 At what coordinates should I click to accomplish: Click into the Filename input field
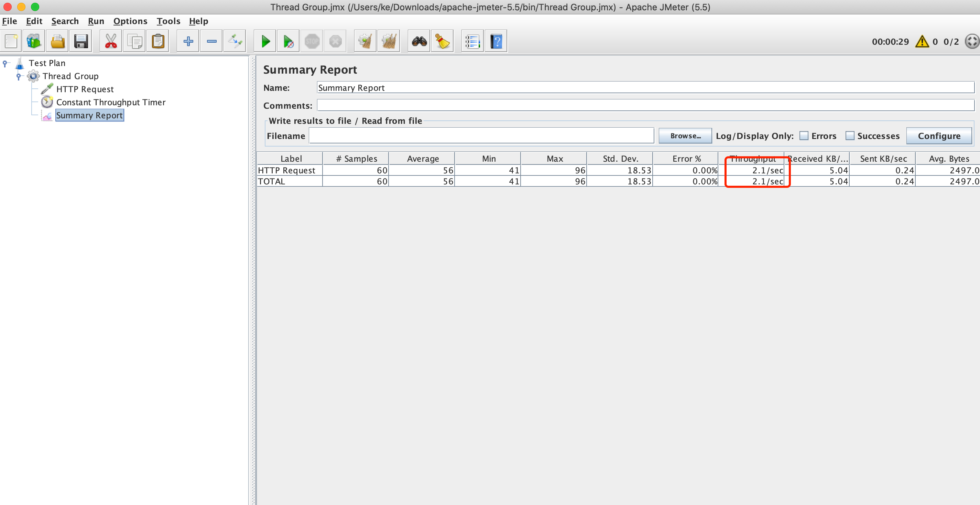481,136
